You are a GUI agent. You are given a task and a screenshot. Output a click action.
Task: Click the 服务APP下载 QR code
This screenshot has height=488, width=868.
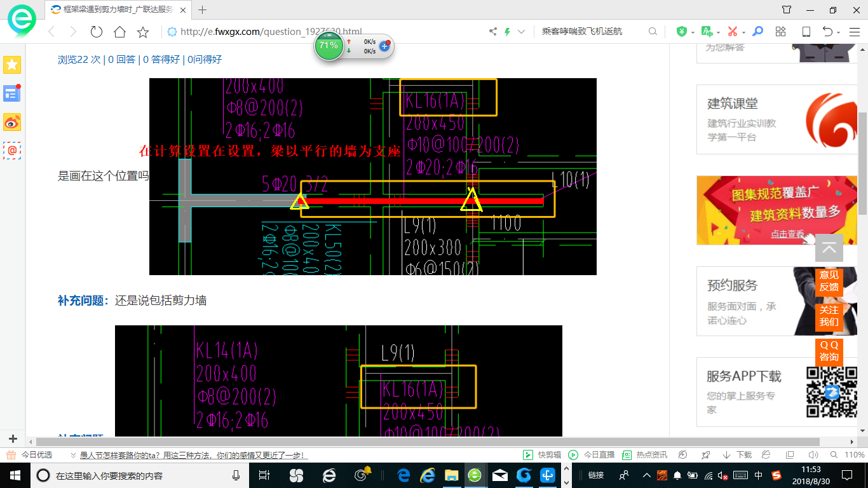click(831, 392)
